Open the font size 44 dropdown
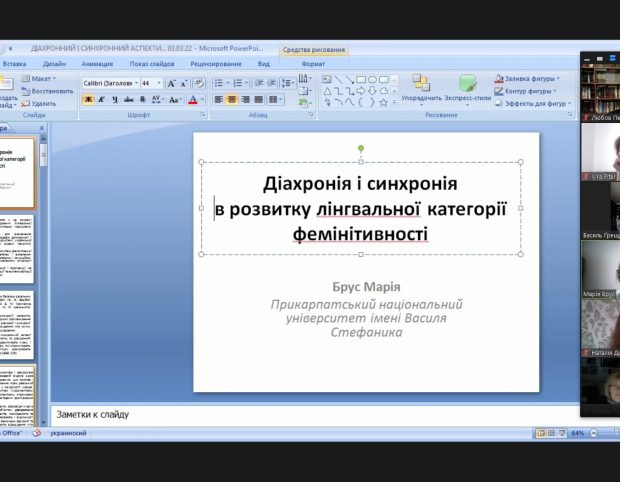Viewport: 620px width, 482px height. click(x=151, y=83)
